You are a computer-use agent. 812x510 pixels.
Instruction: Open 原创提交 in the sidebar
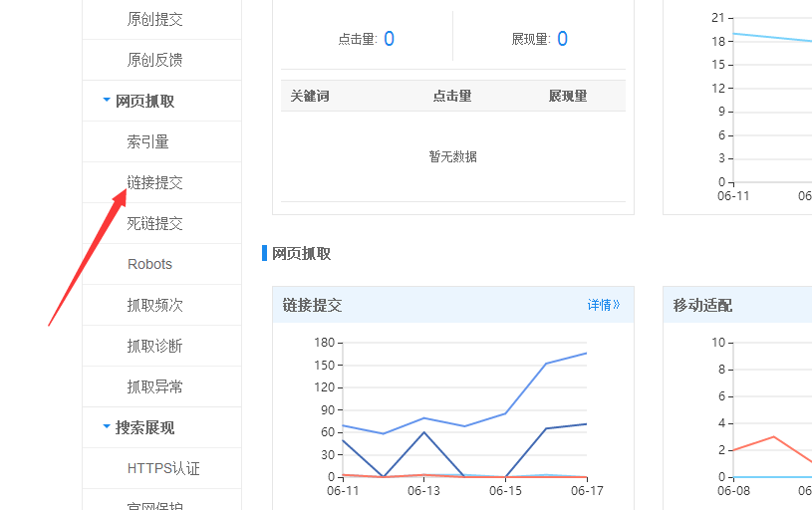coord(154,19)
